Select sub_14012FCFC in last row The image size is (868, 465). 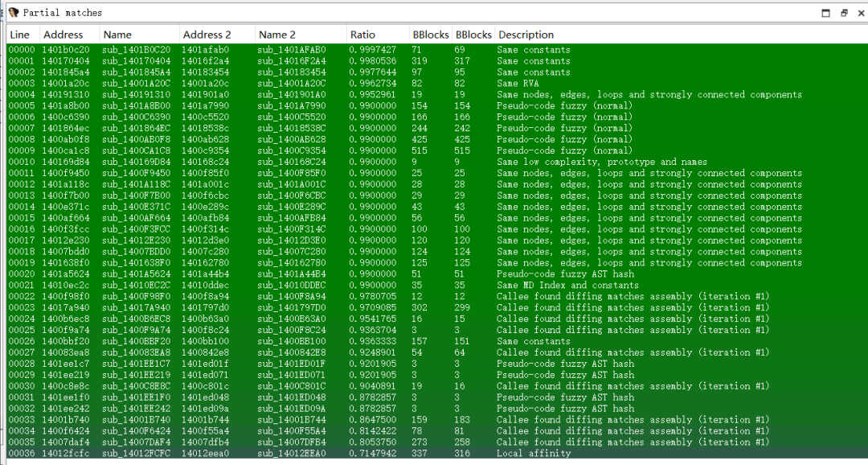pyautogui.click(x=136, y=454)
